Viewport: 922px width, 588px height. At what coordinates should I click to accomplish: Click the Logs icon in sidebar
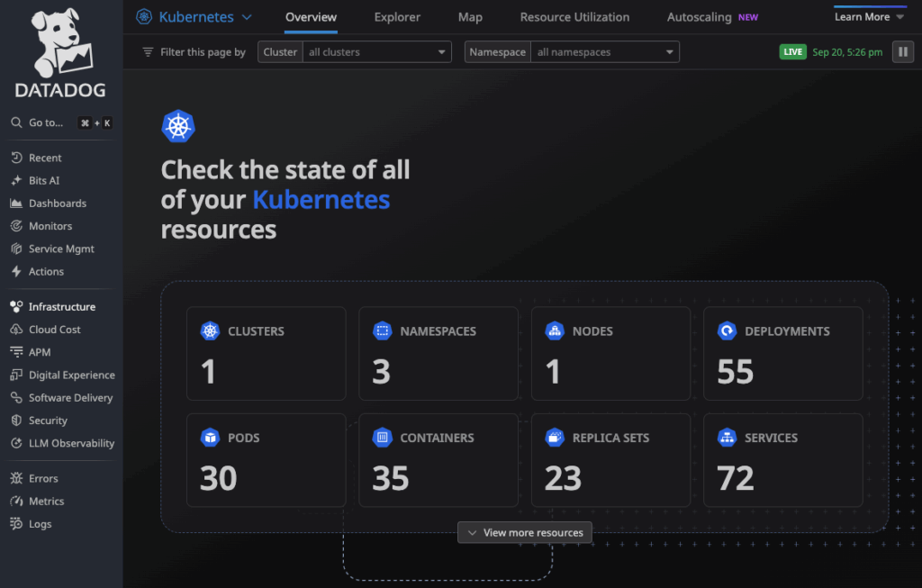point(16,524)
